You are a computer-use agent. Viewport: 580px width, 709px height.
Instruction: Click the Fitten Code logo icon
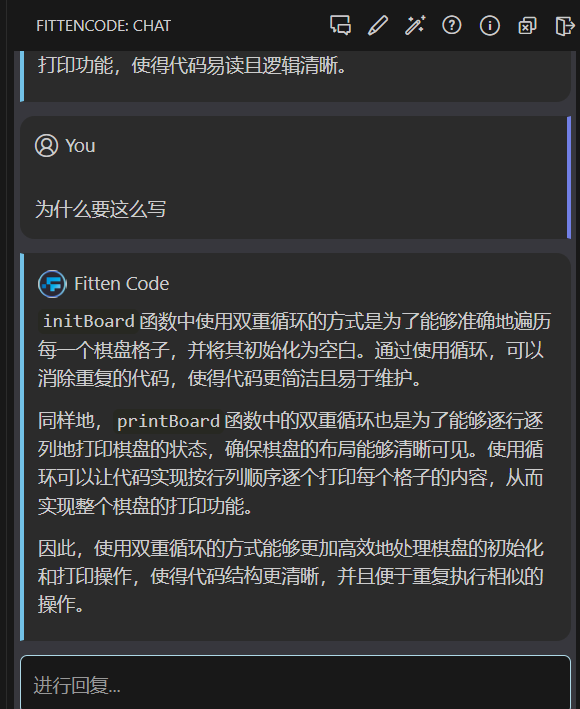tap(52, 284)
